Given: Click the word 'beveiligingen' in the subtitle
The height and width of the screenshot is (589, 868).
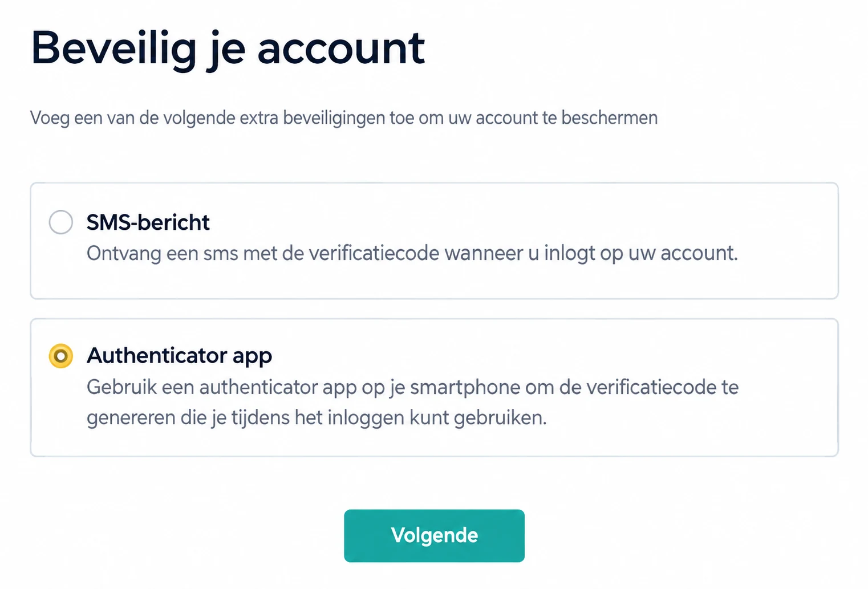Looking at the screenshot, I should point(334,119).
